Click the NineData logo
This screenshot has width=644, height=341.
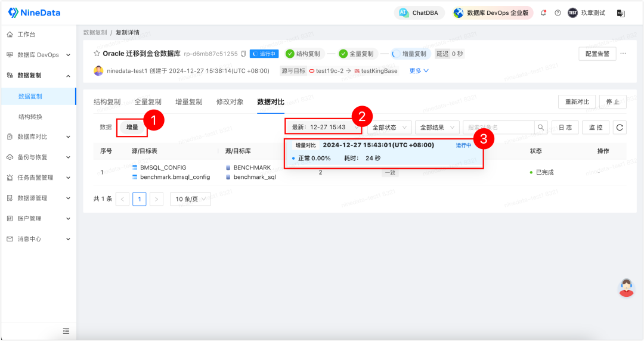coord(34,13)
